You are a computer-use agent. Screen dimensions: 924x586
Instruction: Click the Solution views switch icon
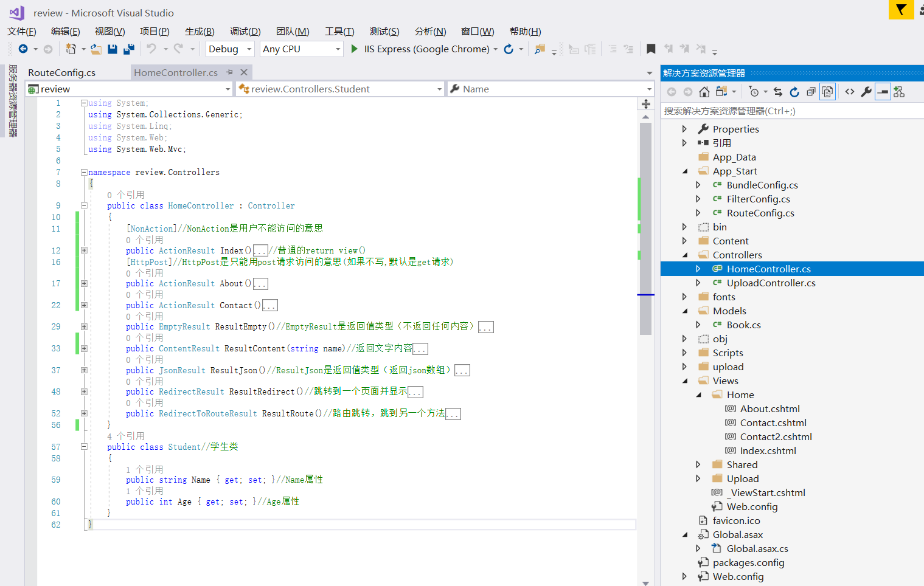[x=721, y=92]
